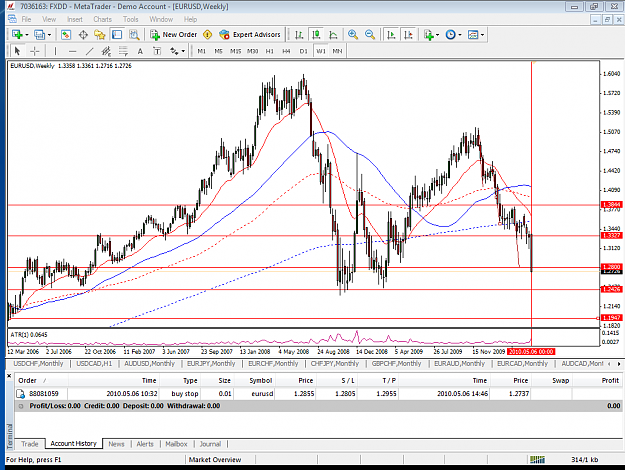Switch to the EURJPY,Monthly chart tab
This screenshot has height=470, width=625.
tap(211, 364)
